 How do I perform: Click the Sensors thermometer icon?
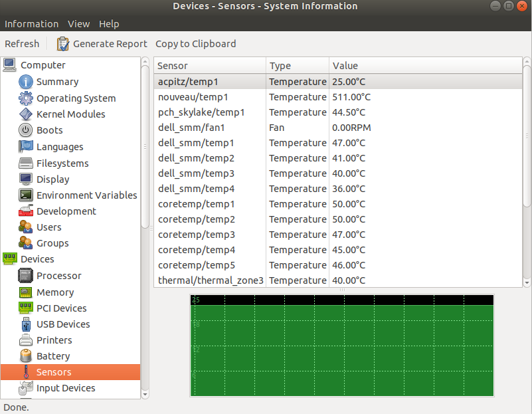26,372
